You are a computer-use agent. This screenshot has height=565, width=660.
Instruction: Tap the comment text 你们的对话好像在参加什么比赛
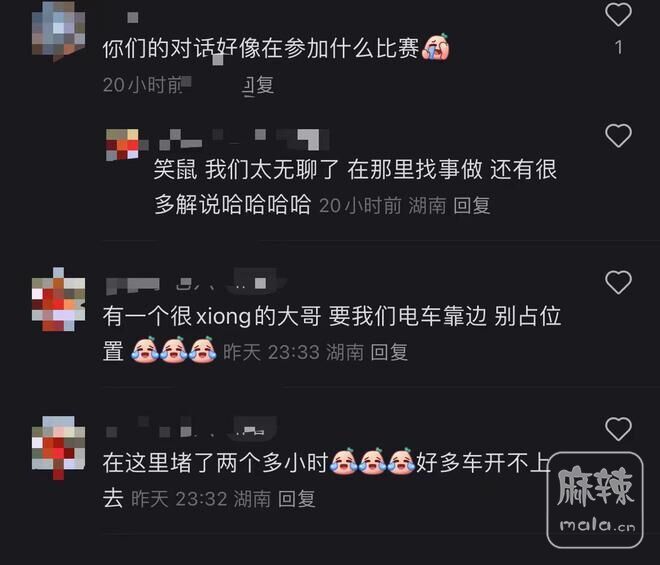261,48
